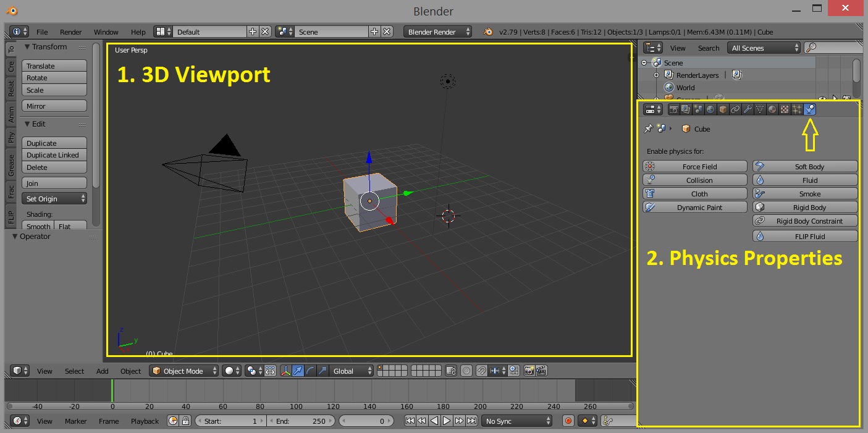
Task: Click the Duplicate Linked button
Action: 54,154
